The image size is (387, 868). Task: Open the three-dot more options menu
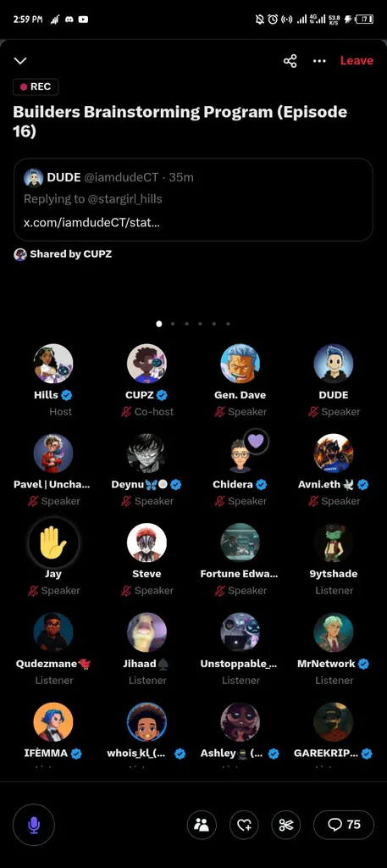[319, 61]
